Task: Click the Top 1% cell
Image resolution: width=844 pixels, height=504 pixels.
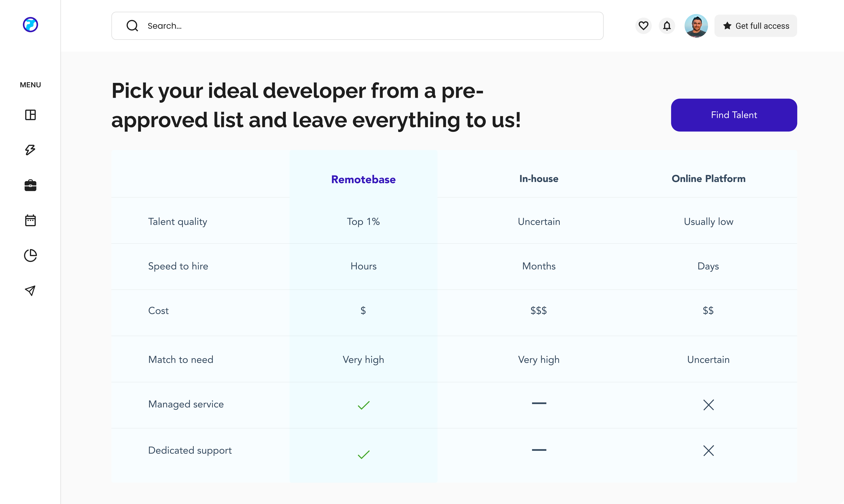Action: click(363, 222)
